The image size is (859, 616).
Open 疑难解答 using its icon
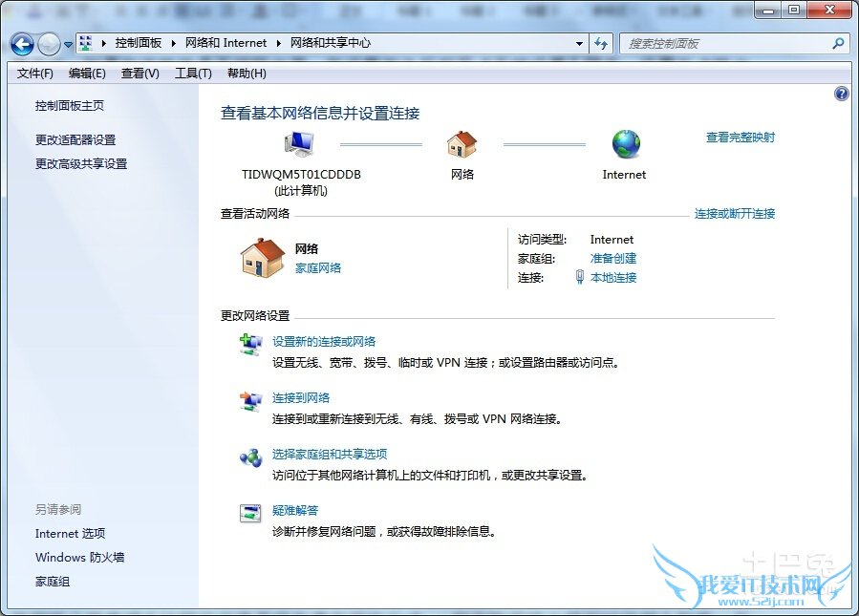[x=250, y=515]
